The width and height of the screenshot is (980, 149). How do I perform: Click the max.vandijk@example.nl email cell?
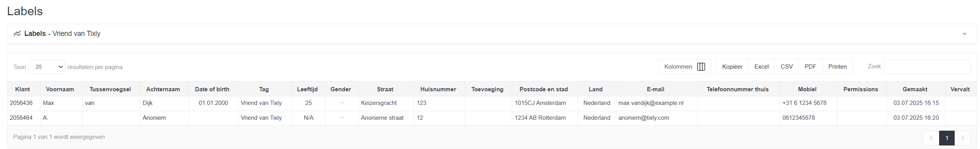(651, 103)
